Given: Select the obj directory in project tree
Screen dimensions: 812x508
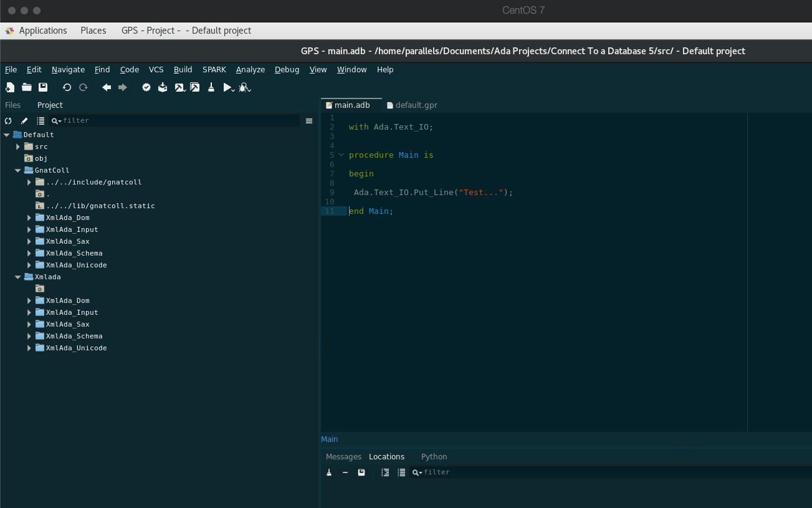Looking at the screenshot, I should pos(41,158).
